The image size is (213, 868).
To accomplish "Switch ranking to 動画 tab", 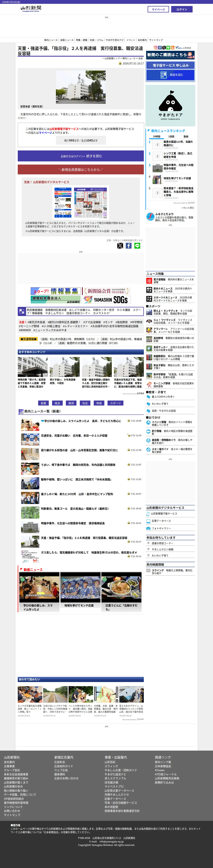I will 186,137.
